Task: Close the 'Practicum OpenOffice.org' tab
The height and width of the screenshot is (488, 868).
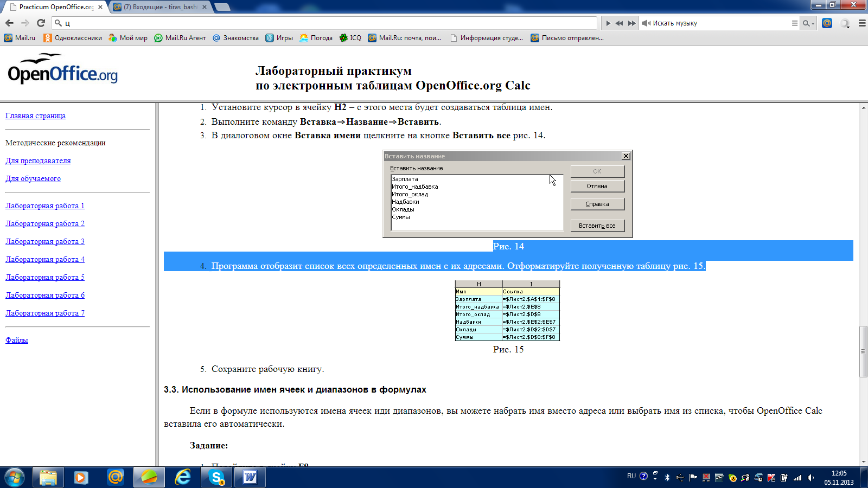Action: [x=100, y=7]
